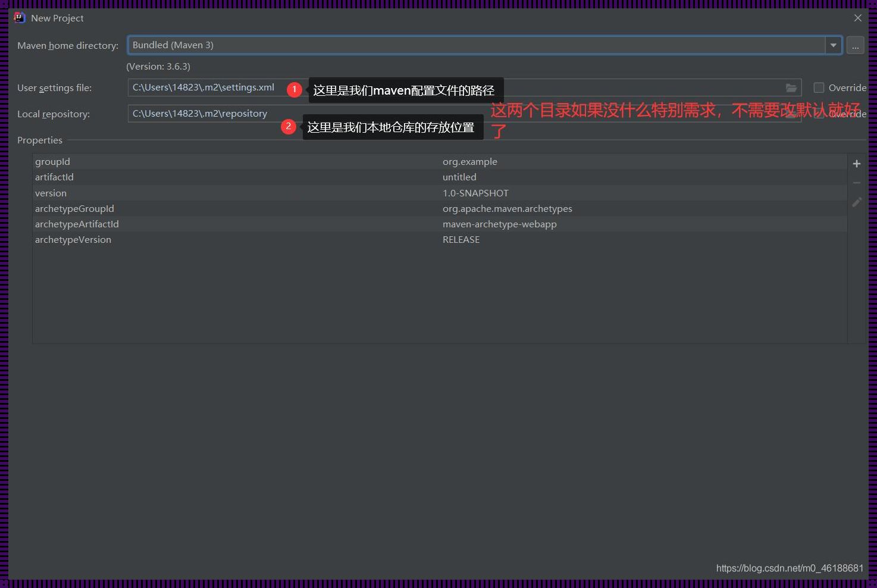Click the User settings file path field

(464, 87)
